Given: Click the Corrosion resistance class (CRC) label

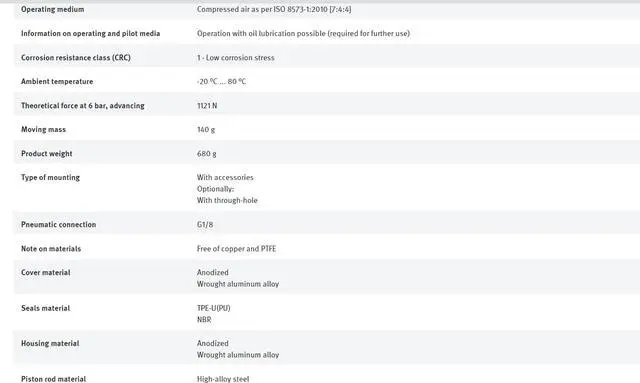Looking at the screenshot, I should [76, 58].
